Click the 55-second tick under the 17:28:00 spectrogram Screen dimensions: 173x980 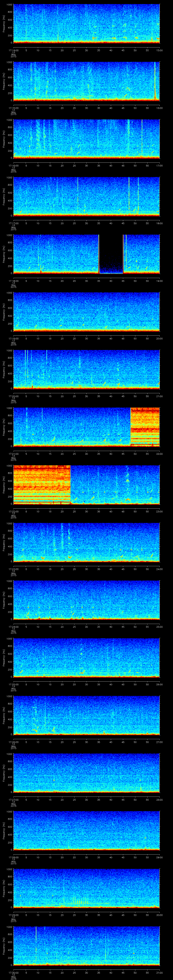135,857
